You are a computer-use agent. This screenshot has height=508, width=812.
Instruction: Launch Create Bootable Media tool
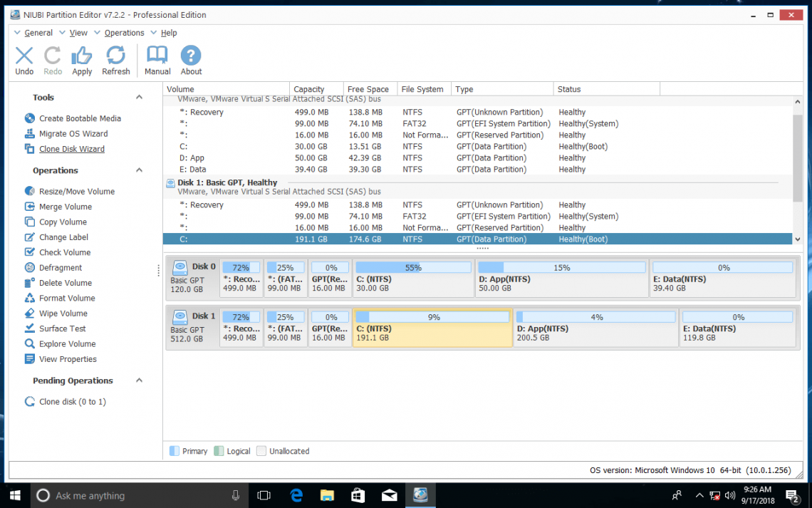(x=80, y=118)
